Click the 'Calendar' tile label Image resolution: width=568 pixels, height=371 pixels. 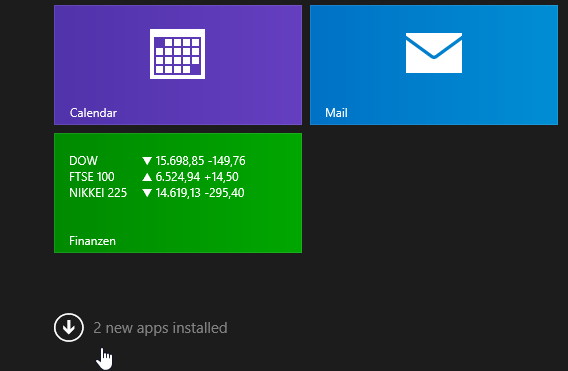pos(93,113)
